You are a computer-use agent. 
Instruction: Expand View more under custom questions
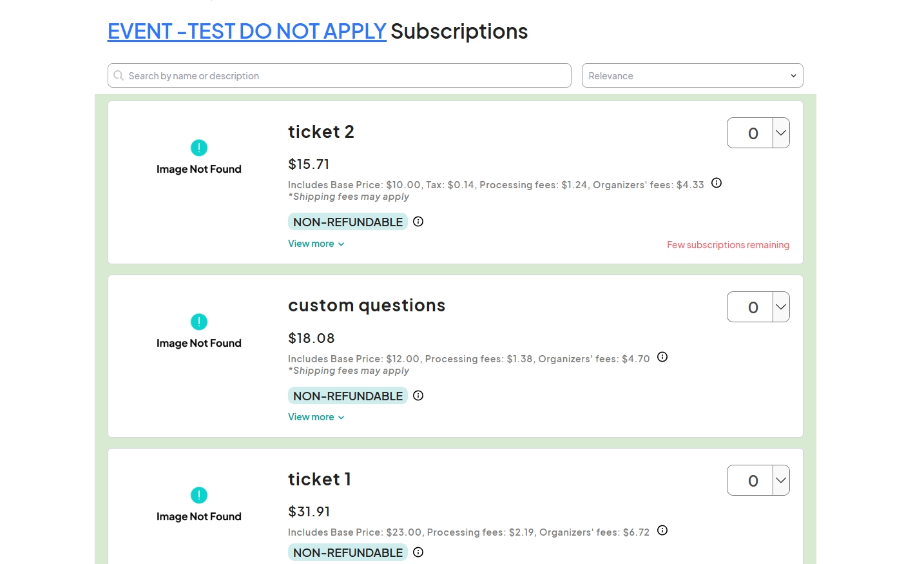[x=316, y=417]
